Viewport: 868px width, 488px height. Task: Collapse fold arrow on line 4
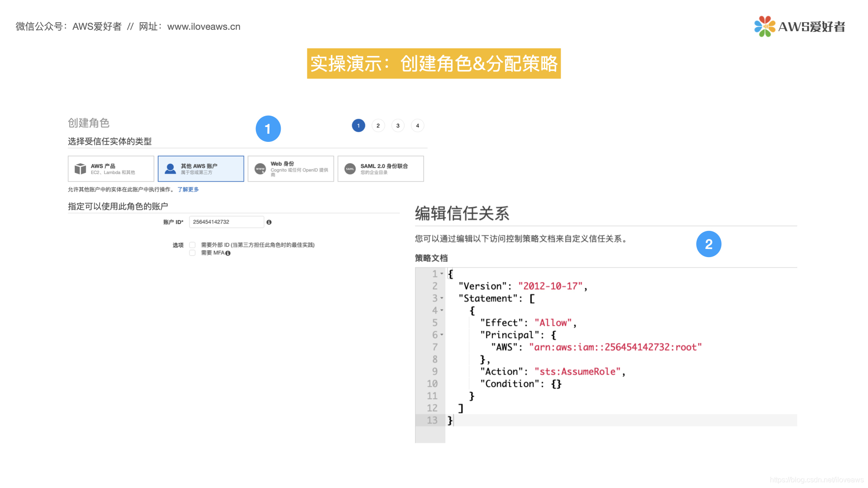point(442,310)
